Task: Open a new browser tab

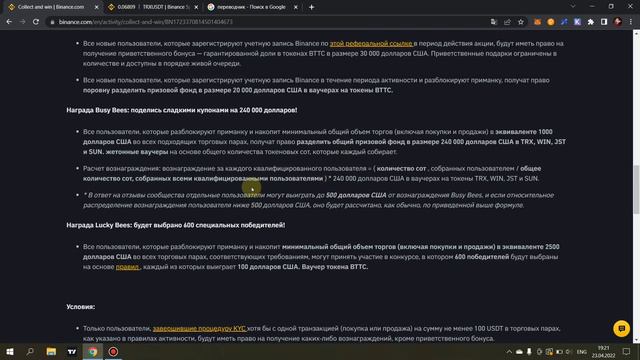Action: click(311, 7)
